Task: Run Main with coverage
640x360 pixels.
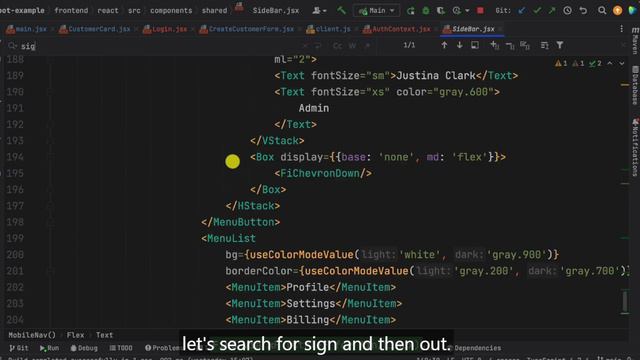Action: [x=441, y=11]
